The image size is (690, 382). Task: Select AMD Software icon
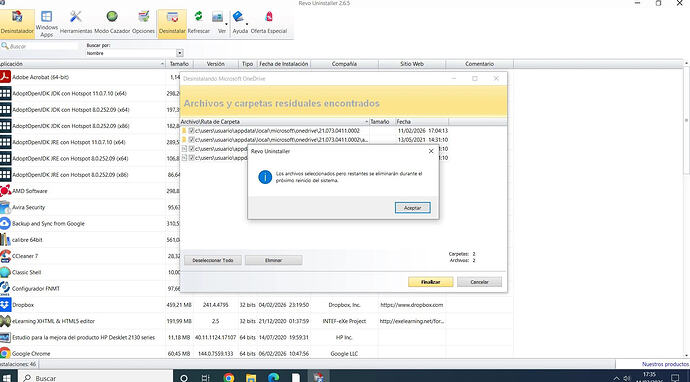[5, 191]
